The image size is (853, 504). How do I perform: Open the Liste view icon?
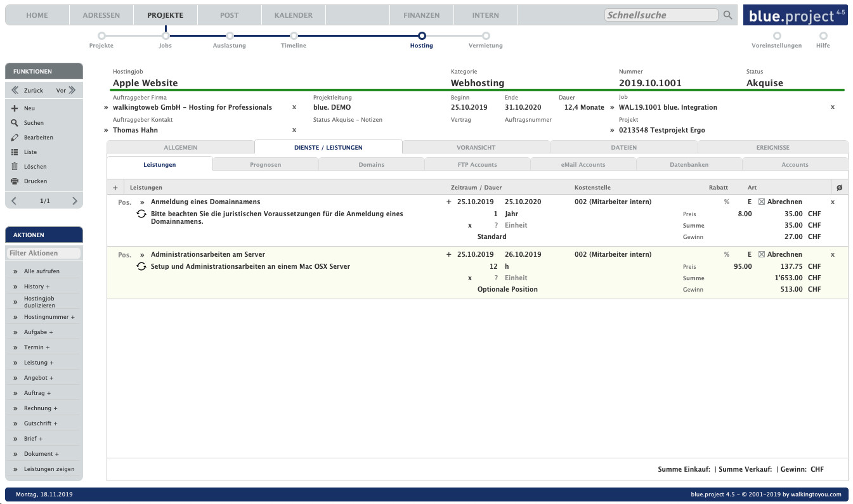(x=15, y=152)
